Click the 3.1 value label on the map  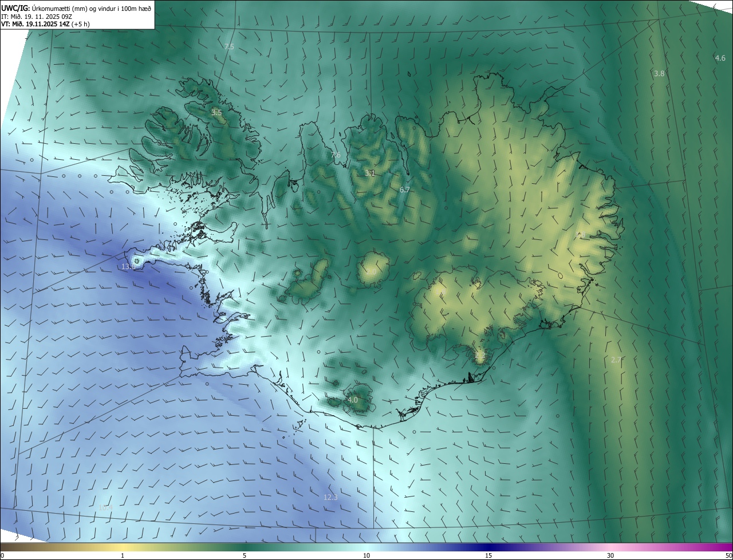(x=370, y=173)
